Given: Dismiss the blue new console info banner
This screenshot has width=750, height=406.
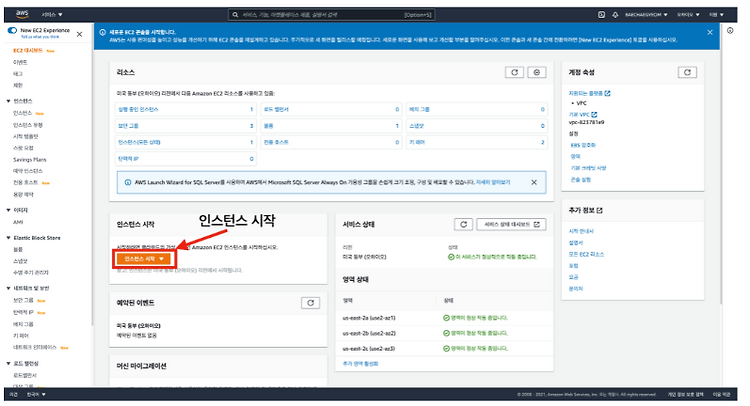Looking at the screenshot, I should (x=710, y=32).
